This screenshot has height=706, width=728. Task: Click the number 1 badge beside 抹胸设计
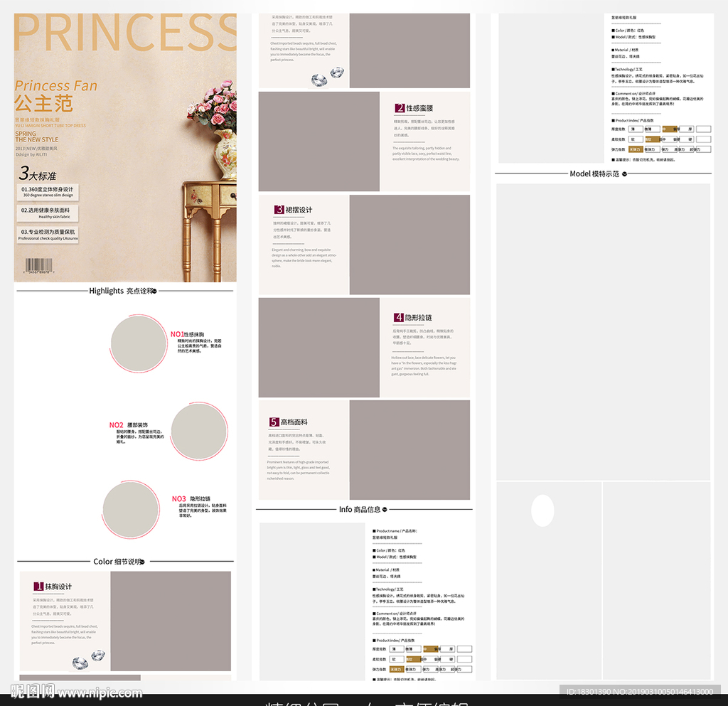pos(38,587)
